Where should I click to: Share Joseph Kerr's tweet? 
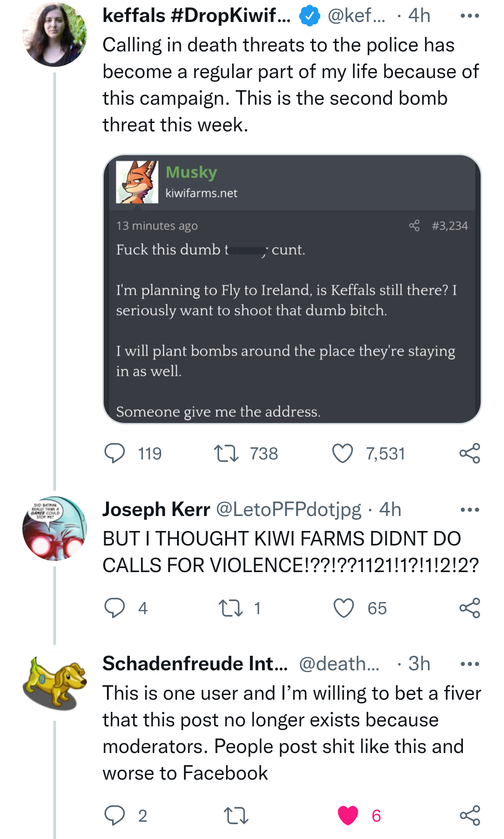[x=470, y=608]
